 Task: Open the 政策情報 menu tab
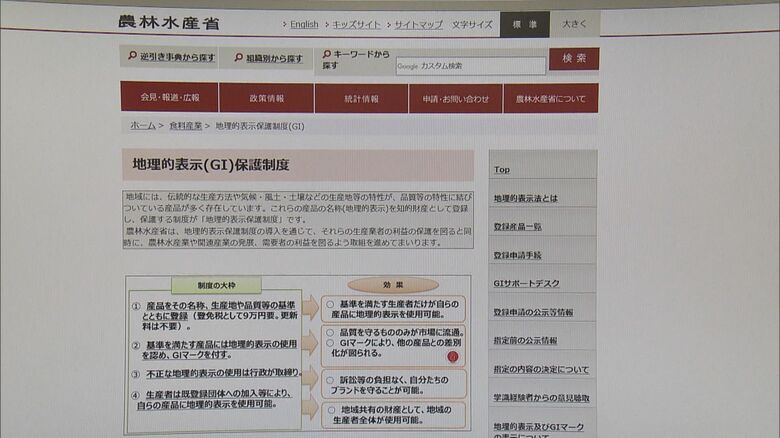[266, 98]
